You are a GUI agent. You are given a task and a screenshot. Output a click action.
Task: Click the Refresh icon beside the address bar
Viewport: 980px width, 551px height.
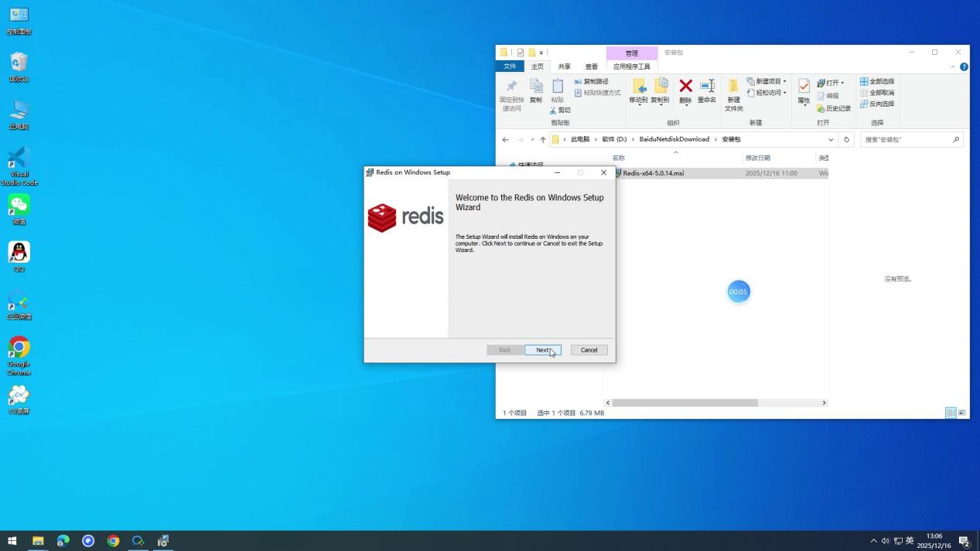(x=845, y=139)
